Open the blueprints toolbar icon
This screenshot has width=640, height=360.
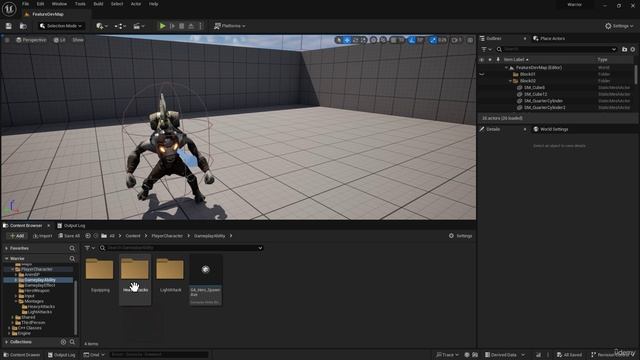click(120, 26)
